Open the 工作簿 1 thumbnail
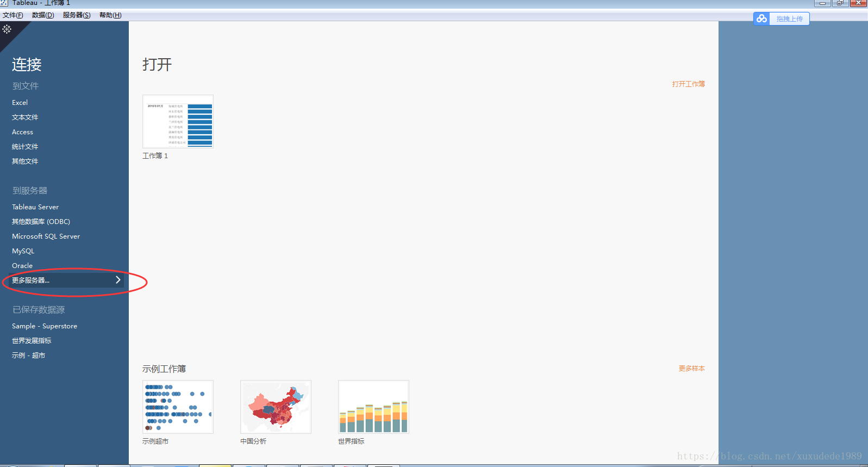This screenshot has width=868, height=467. pyautogui.click(x=178, y=121)
